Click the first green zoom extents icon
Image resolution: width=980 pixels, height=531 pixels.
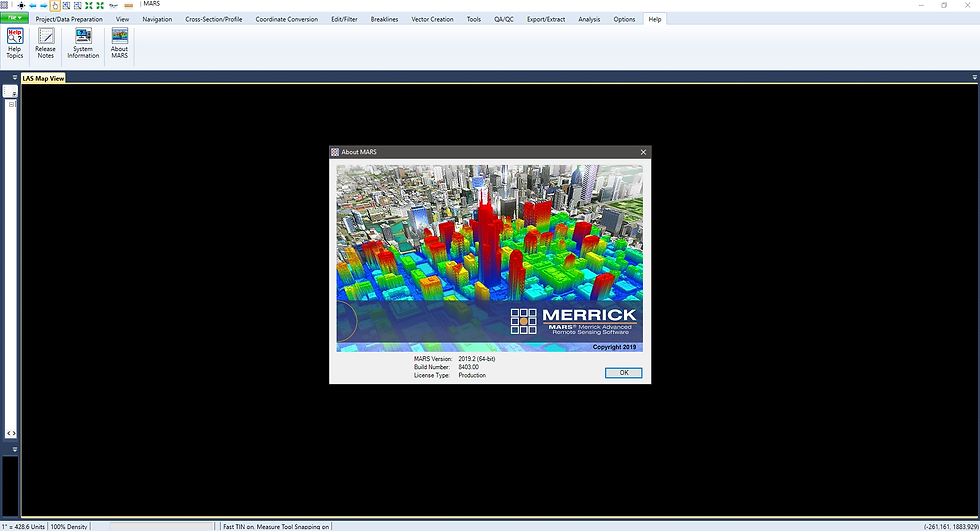click(x=89, y=6)
